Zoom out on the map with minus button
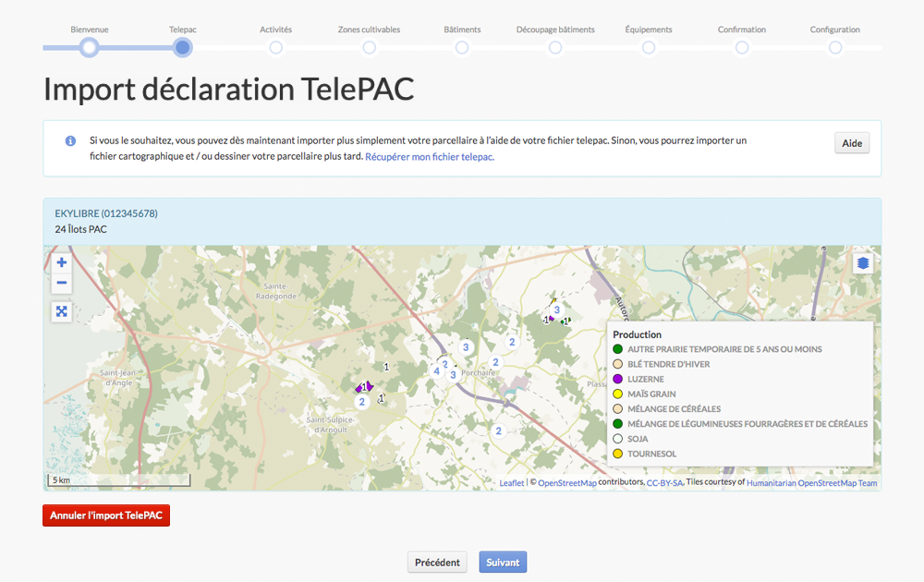Image resolution: width=924 pixels, height=582 pixels. click(61, 284)
